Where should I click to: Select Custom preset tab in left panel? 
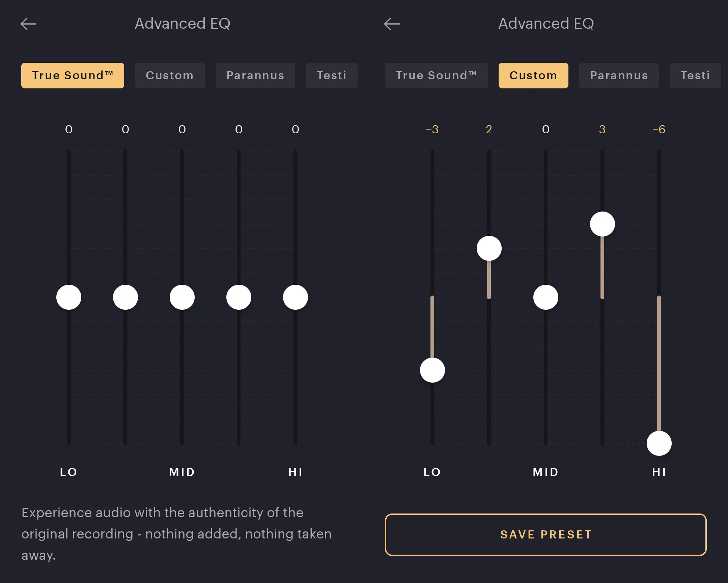(169, 75)
